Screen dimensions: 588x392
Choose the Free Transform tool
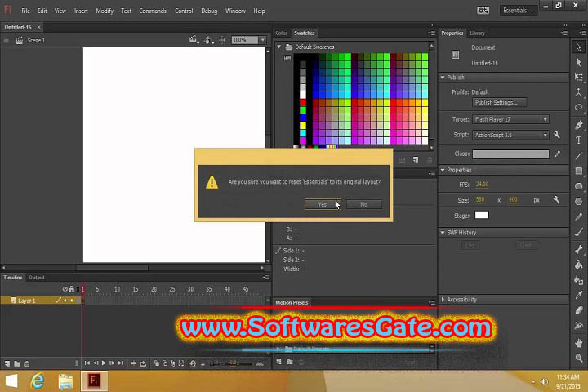[x=579, y=78]
